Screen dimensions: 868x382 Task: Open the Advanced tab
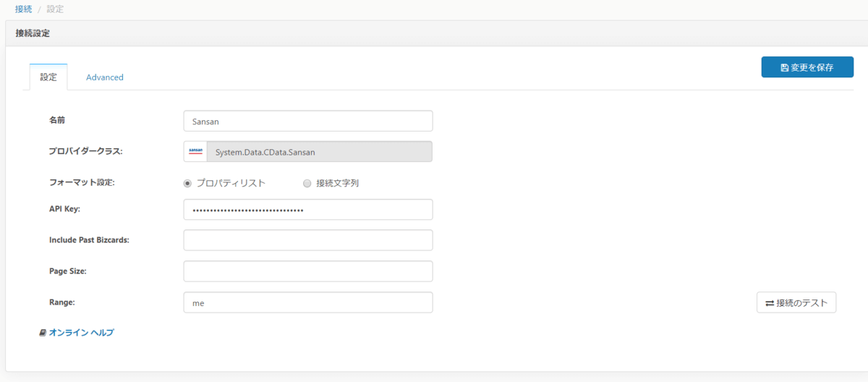click(105, 77)
